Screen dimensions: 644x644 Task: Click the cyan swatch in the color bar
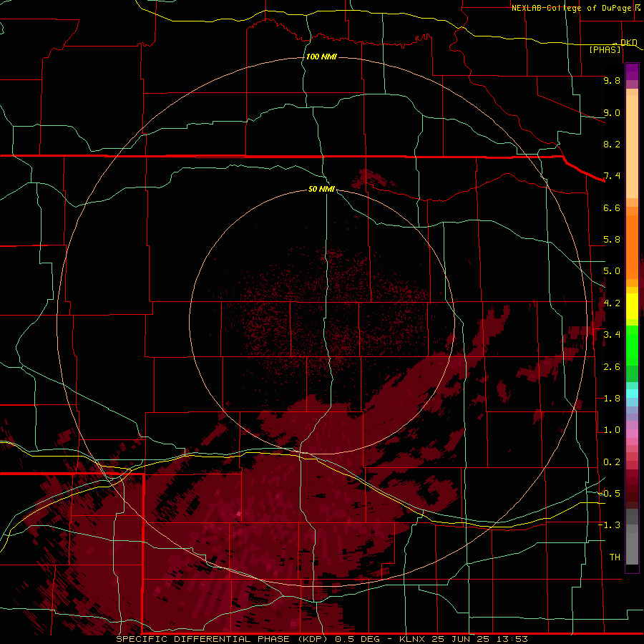click(632, 394)
